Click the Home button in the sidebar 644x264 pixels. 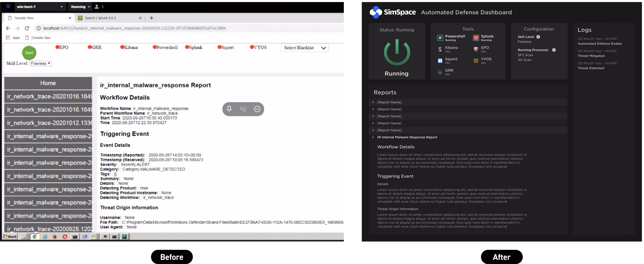(x=48, y=83)
